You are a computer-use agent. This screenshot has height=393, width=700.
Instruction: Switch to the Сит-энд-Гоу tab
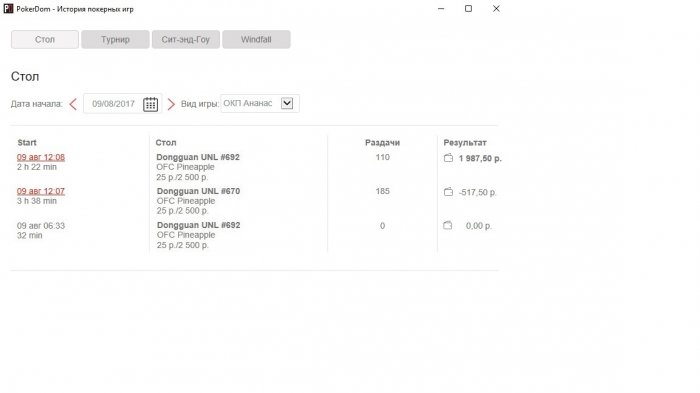186,39
